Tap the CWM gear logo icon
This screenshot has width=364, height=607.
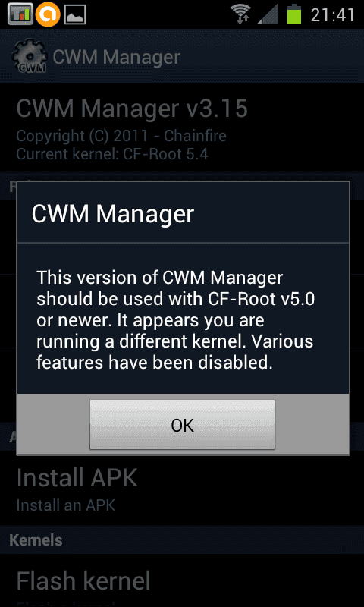(x=30, y=58)
